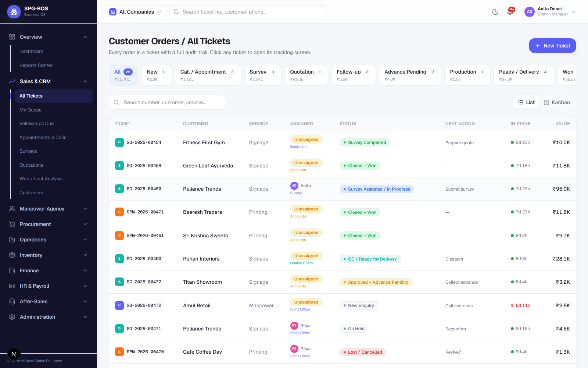This screenshot has width=588, height=368.
Task: Click QC / Ready for Delivery badge
Action: [370, 259]
